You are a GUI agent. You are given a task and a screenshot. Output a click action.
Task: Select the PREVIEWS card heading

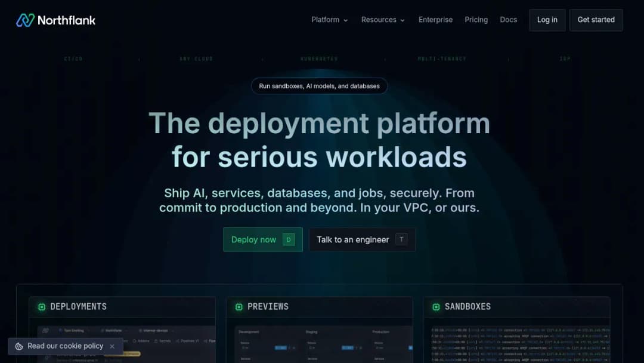(x=268, y=307)
